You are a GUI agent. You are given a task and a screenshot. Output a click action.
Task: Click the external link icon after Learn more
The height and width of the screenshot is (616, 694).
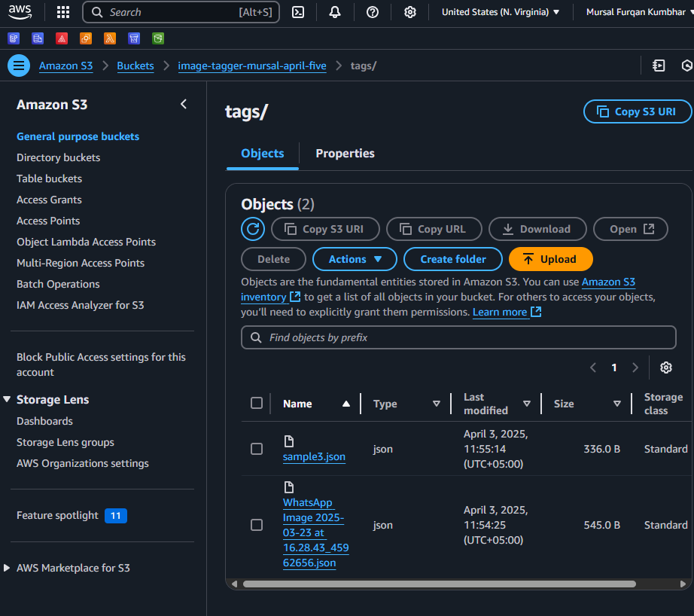(536, 312)
